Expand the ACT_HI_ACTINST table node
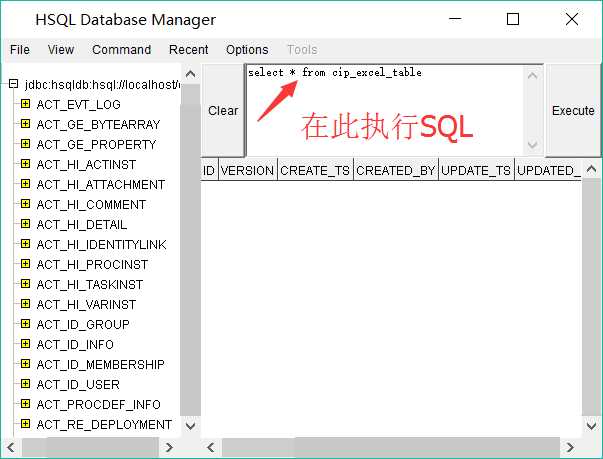This screenshot has height=459, width=603. tap(25, 164)
